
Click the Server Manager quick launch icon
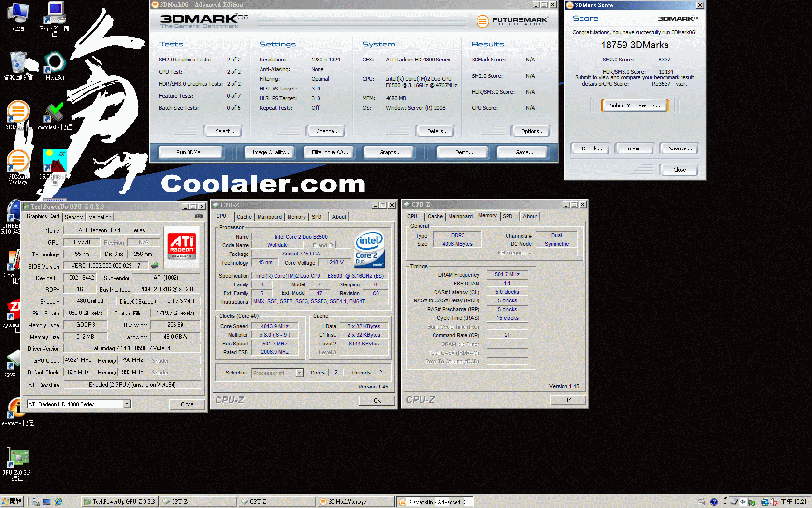(x=36, y=502)
